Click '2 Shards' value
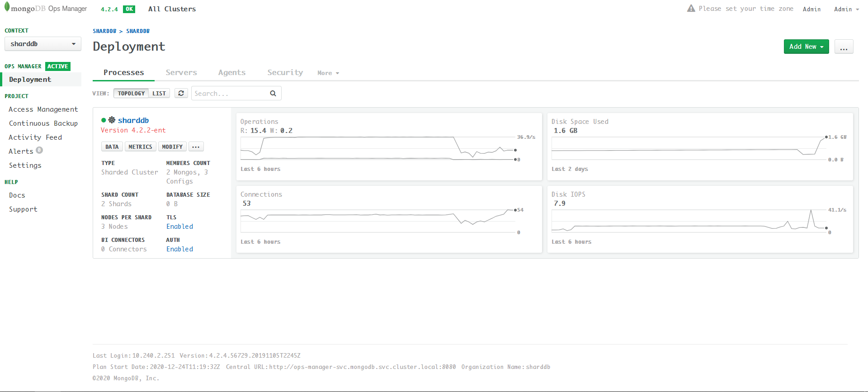 116,204
